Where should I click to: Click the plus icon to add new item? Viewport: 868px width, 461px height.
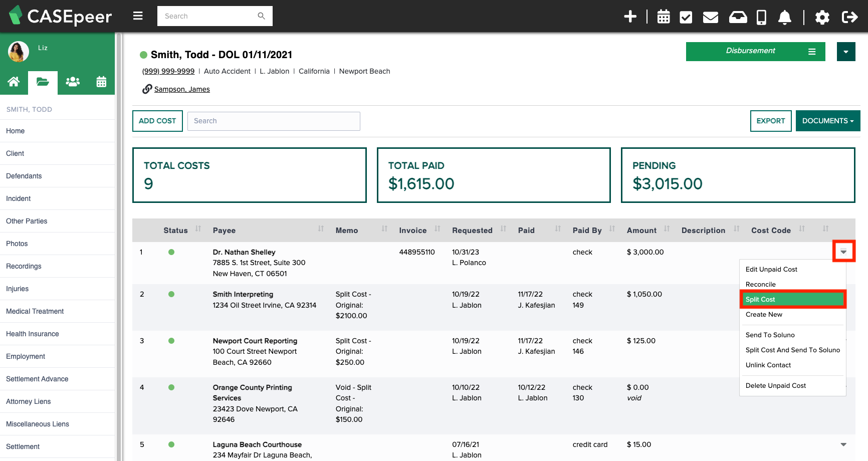(630, 17)
